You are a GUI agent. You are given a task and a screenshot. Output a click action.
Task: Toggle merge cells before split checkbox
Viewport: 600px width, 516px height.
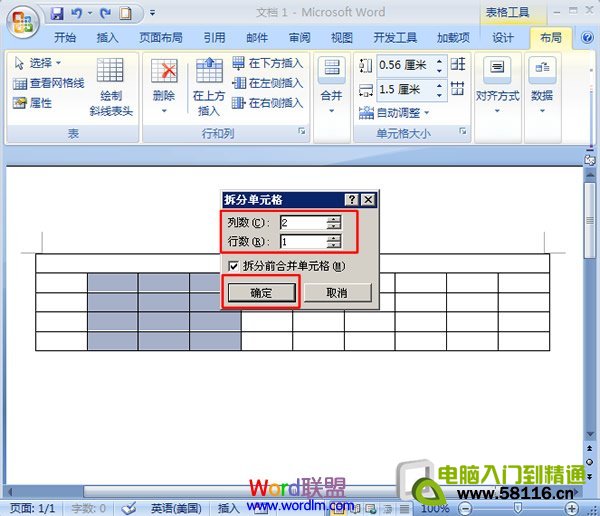(234, 266)
